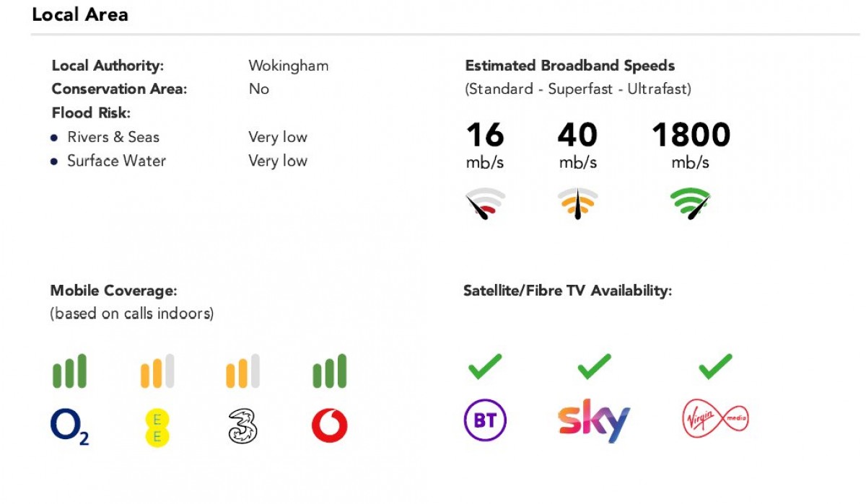Click the Local Area section heading

point(80,14)
